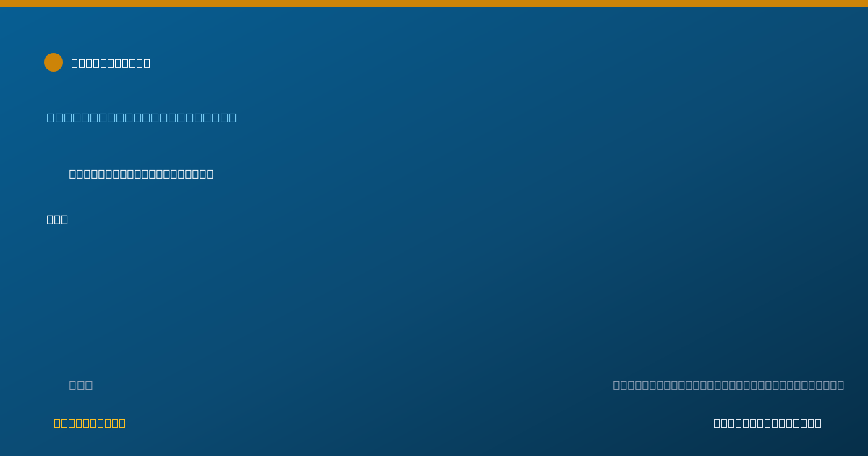
Task: Click the final character of the long gray caption
Action: pos(840,385)
